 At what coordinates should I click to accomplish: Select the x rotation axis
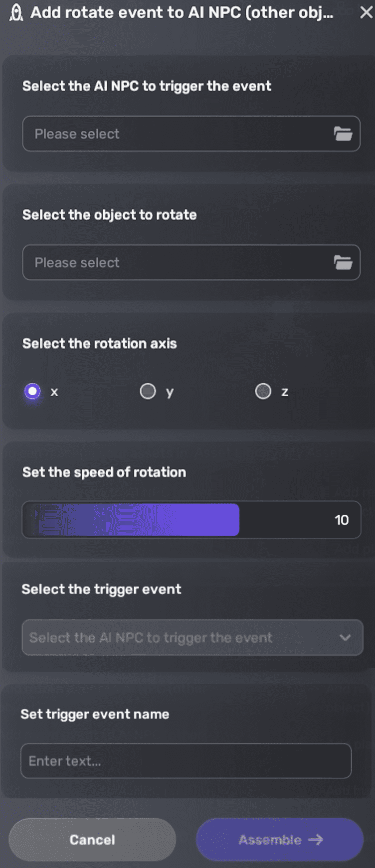32,391
